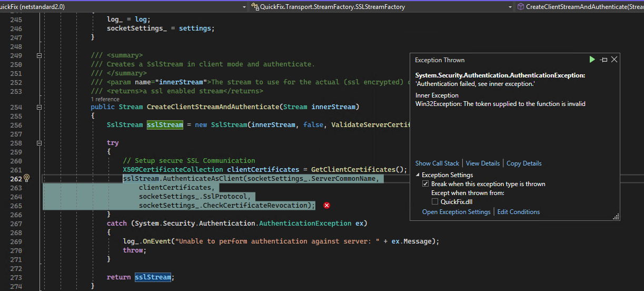
Task: Collapse the CreateClientStreamAndAuthenticate method at line 254
Action: (x=39, y=107)
